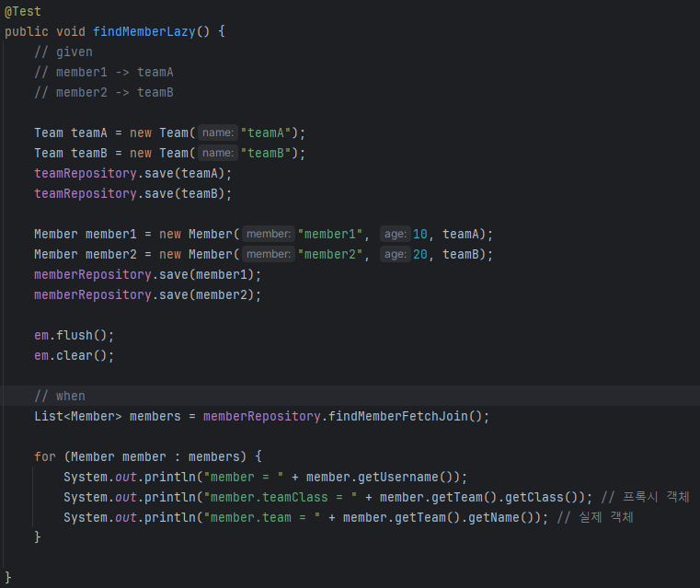The width and height of the screenshot is (700, 588).
Task: Click member.getUsername() call
Action: point(383,478)
